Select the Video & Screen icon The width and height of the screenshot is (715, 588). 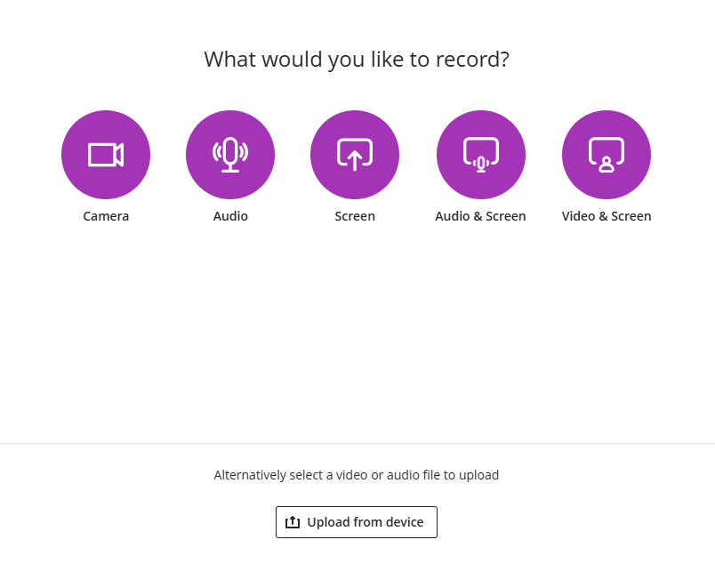click(x=607, y=153)
